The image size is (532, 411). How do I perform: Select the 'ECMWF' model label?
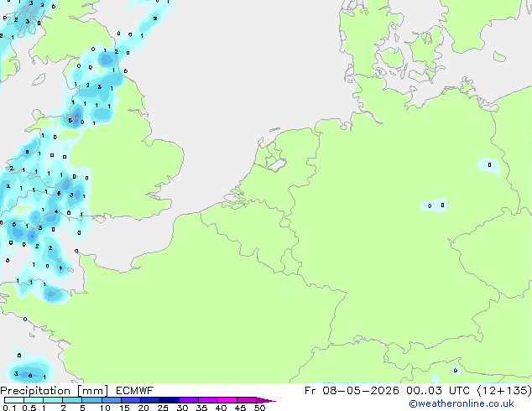pyautogui.click(x=135, y=391)
